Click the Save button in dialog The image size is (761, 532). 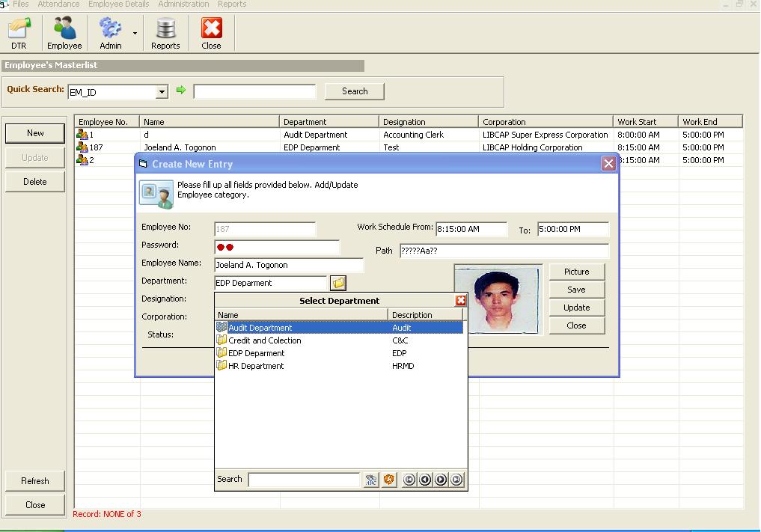tap(576, 290)
